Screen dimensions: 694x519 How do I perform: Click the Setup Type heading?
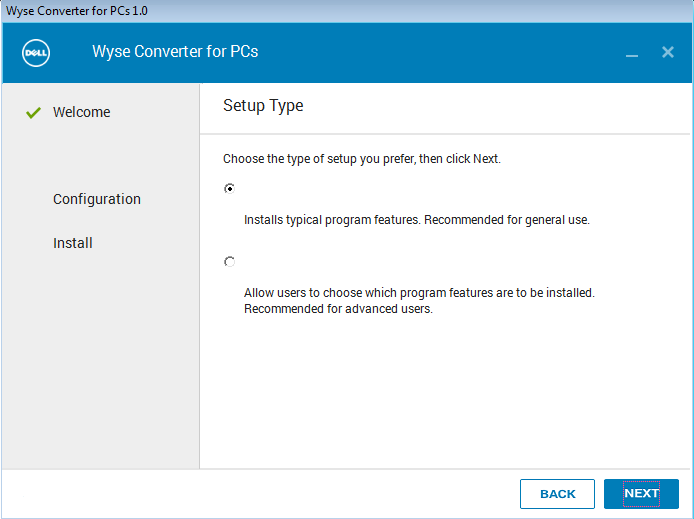click(x=263, y=106)
